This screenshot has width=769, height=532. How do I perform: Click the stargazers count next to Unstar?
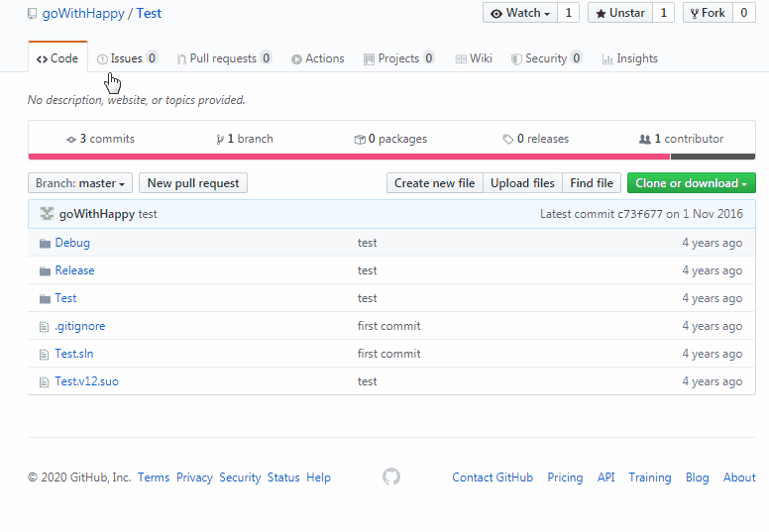coord(664,13)
